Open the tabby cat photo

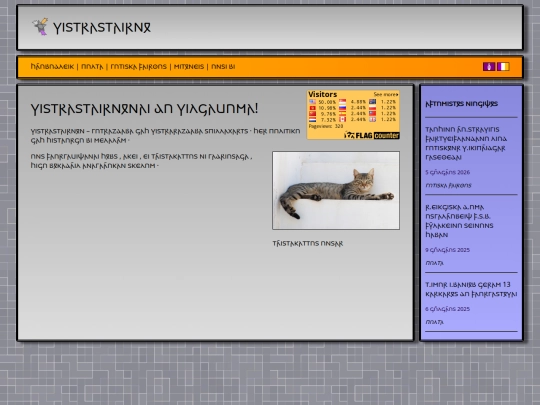click(x=336, y=190)
